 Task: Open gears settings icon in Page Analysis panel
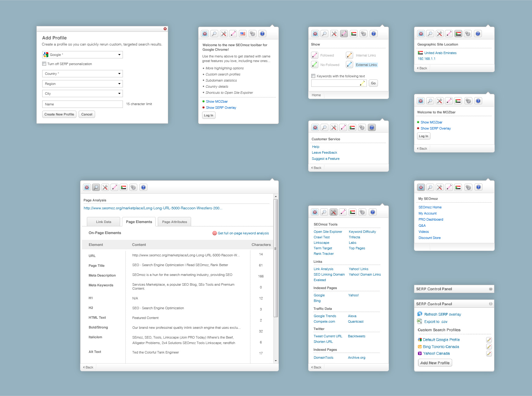pos(133,187)
